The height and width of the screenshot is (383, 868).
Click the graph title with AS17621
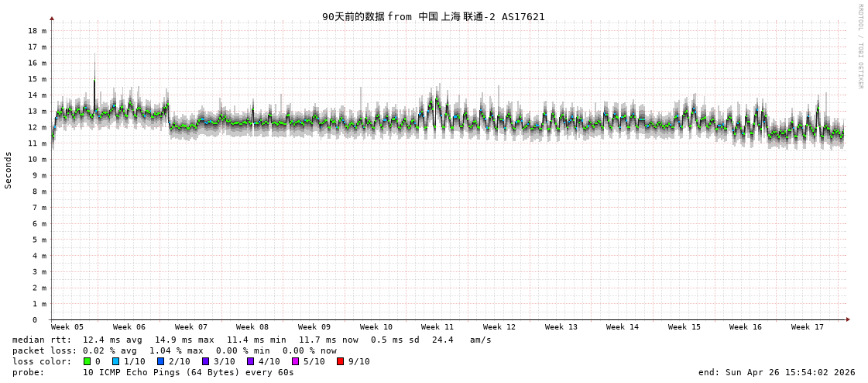click(x=433, y=16)
